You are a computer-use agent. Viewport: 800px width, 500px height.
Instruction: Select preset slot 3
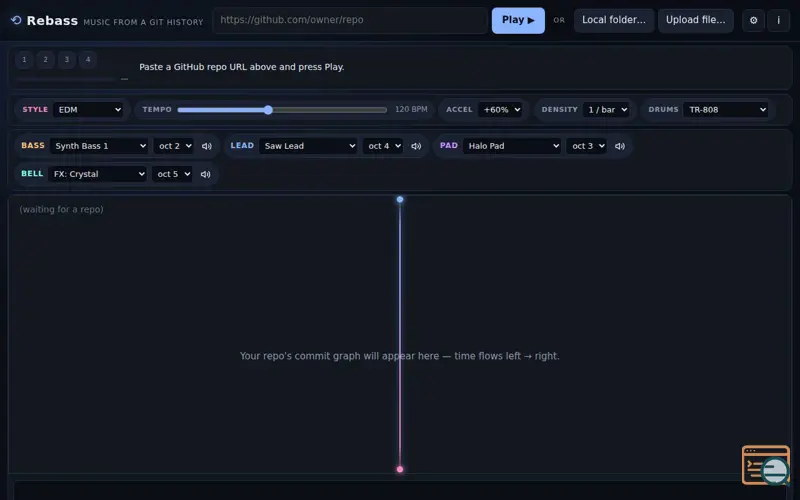pyautogui.click(x=67, y=60)
